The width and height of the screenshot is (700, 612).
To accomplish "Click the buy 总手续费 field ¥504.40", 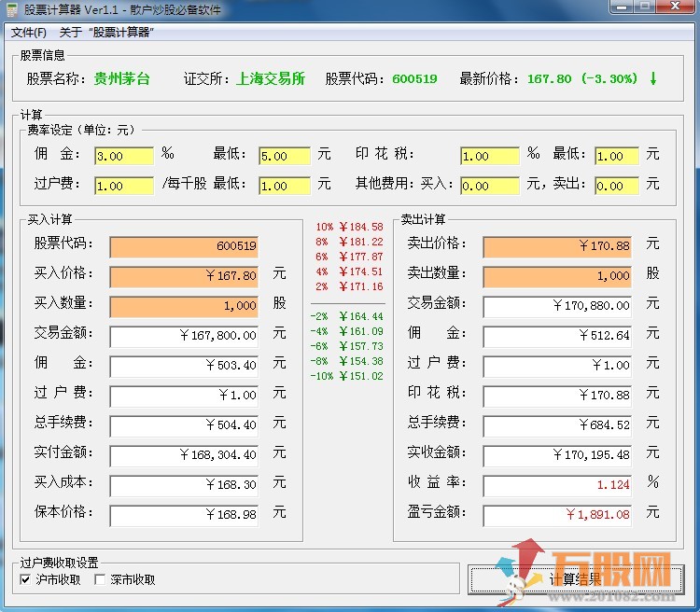I will click(184, 425).
